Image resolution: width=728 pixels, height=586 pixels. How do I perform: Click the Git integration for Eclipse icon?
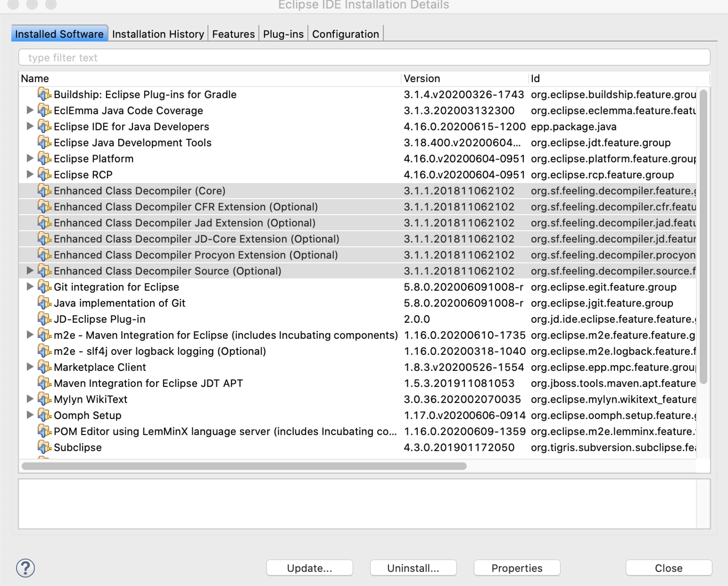click(x=44, y=287)
